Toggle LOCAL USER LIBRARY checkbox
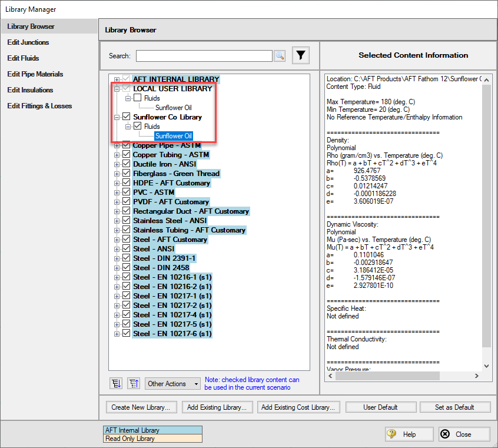Screen dimensions: 498x448 127,88
